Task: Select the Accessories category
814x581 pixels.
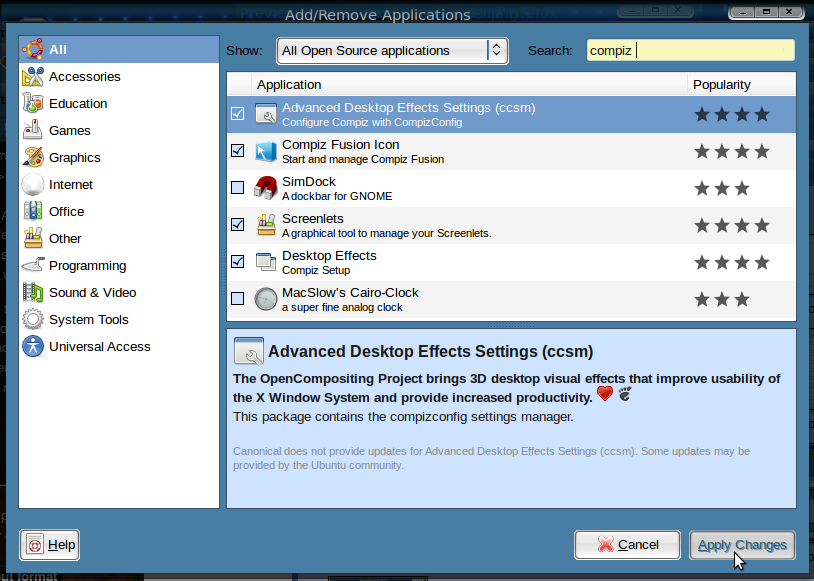Action: point(119,76)
